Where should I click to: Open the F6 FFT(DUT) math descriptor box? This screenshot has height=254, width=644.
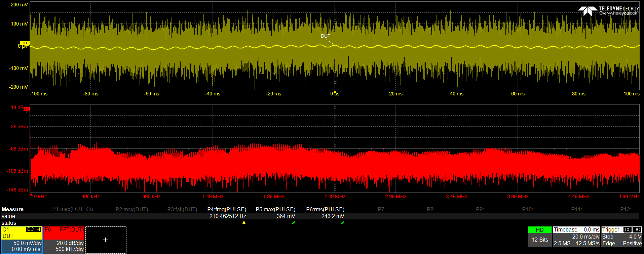(x=64, y=240)
